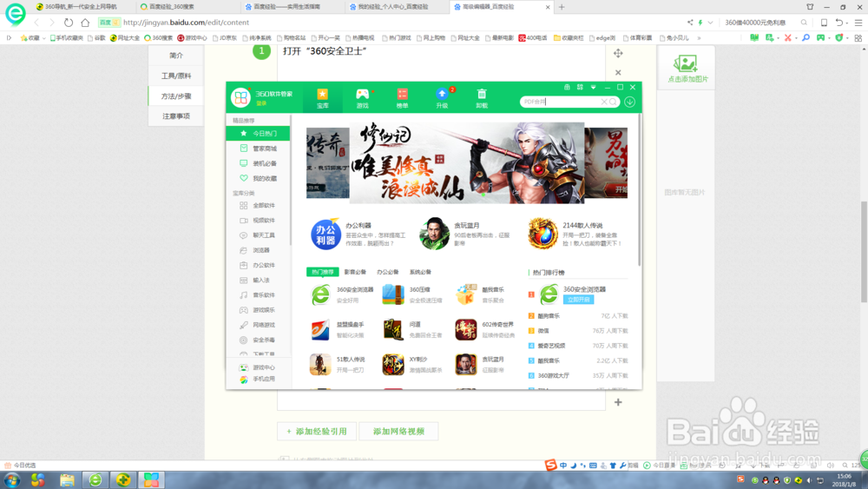Click 添加经验引用 button
The image size is (868, 489).
tap(317, 431)
